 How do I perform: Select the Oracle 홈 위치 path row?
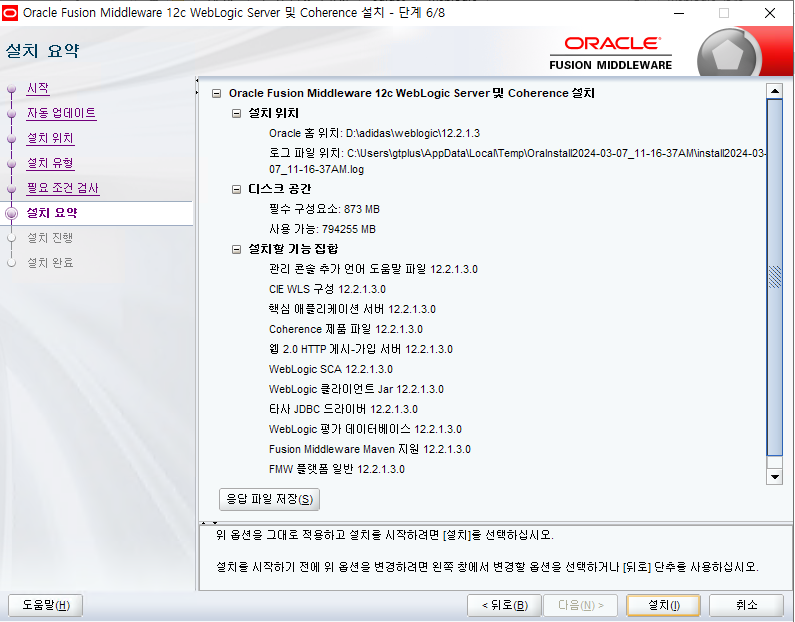(x=374, y=133)
